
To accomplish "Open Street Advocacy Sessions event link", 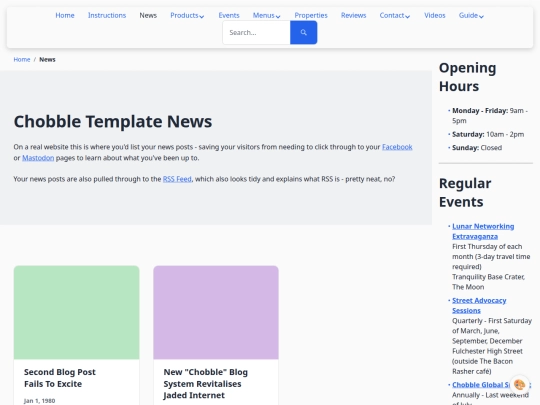I will pyautogui.click(x=479, y=305).
